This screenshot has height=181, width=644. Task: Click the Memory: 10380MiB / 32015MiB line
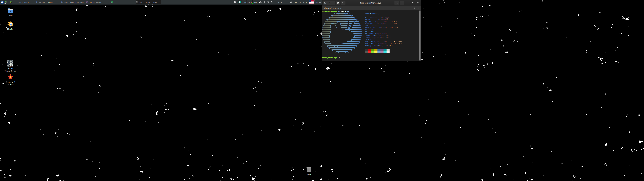click(x=379, y=46)
